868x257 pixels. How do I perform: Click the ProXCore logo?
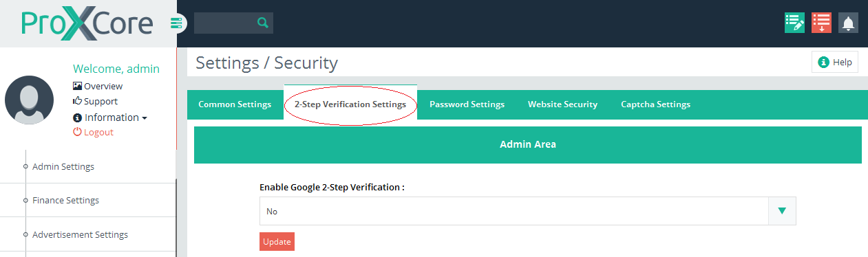point(87,23)
